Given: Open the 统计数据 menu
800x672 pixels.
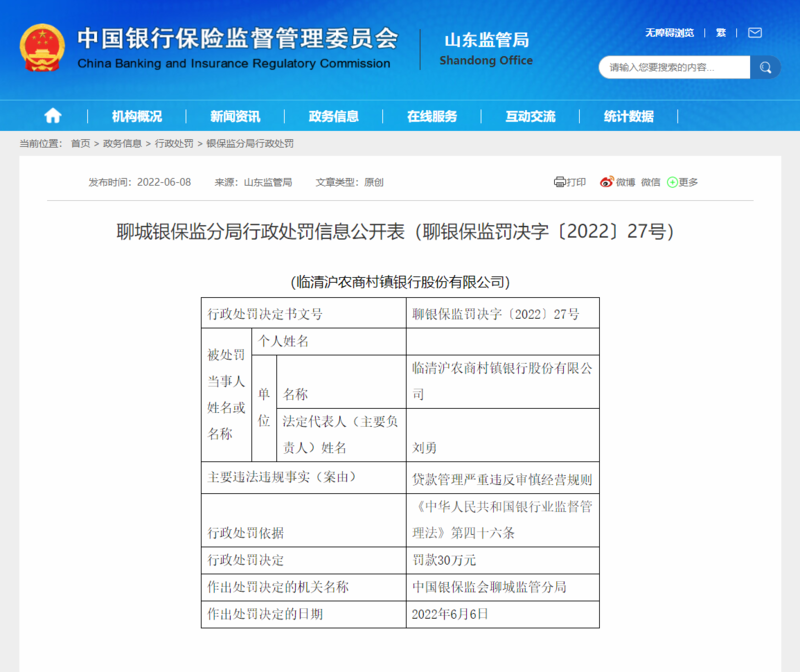Looking at the screenshot, I should [x=629, y=116].
